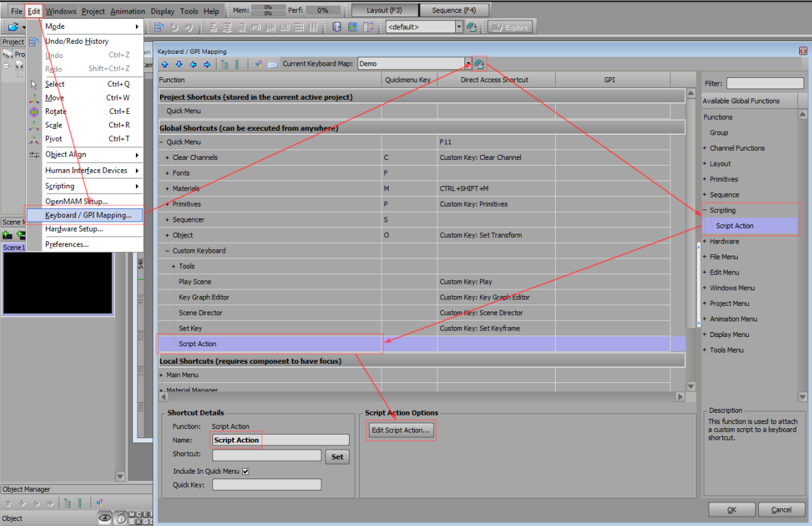Viewport: 812px width, 526px height.
Task: Switch to Sequence (F4) tab
Action: coord(454,11)
